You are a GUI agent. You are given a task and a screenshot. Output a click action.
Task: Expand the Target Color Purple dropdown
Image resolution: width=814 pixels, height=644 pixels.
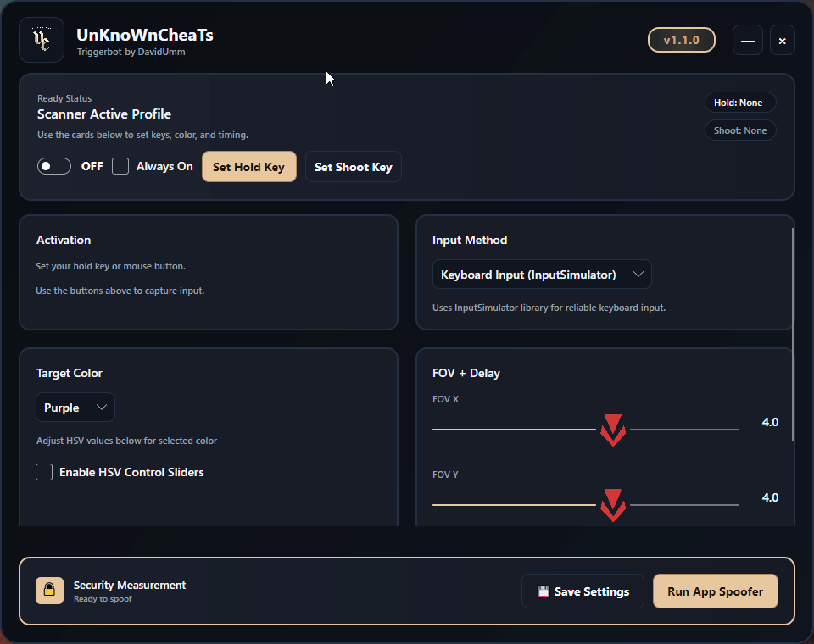pyautogui.click(x=75, y=408)
